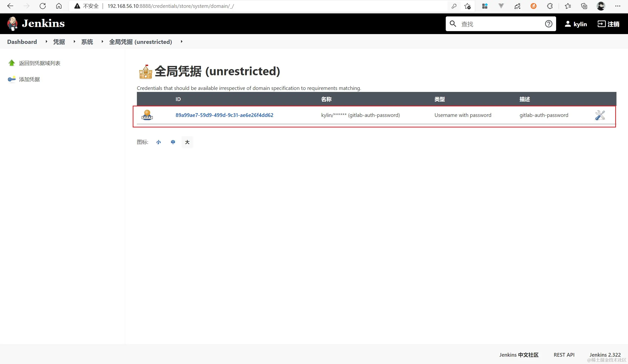Screen dimensions: 628x364
Task: Click the Jenkins butler logo
Action: [x=12, y=24]
